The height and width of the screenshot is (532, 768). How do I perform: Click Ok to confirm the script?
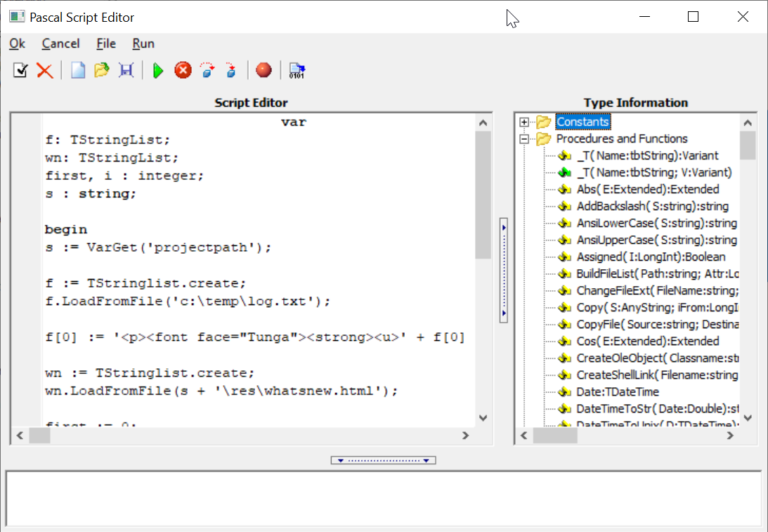click(16, 44)
